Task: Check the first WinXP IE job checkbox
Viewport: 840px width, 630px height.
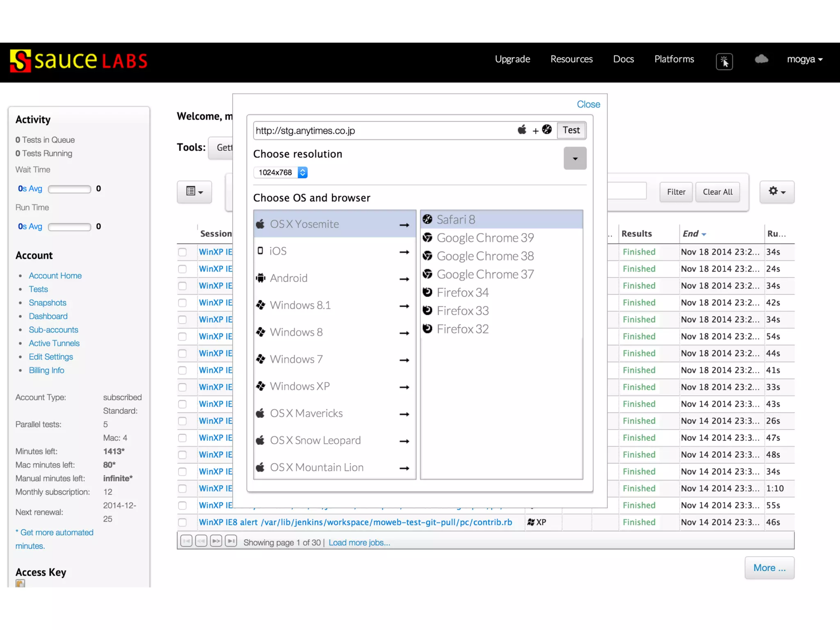Action: coord(183,252)
